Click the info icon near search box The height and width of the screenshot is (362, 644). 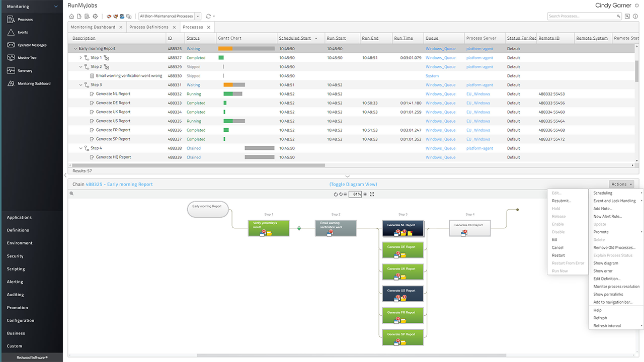click(x=635, y=16)
